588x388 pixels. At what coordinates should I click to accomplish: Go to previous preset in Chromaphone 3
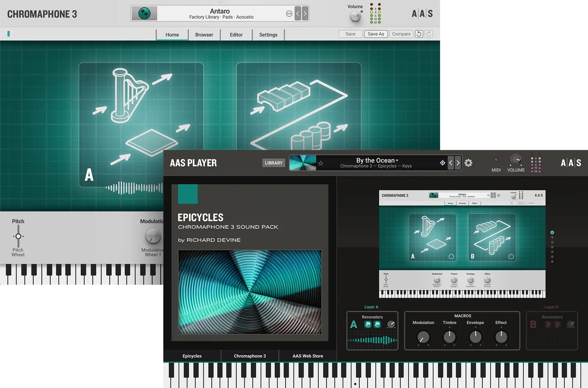click(298, 13)
